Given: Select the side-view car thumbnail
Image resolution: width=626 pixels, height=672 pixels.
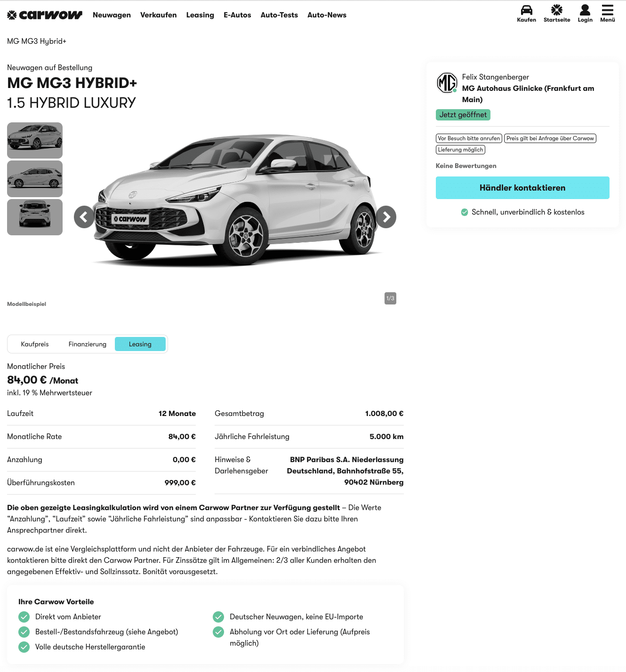Looking at the screenshot, I should tap(35, 179).
